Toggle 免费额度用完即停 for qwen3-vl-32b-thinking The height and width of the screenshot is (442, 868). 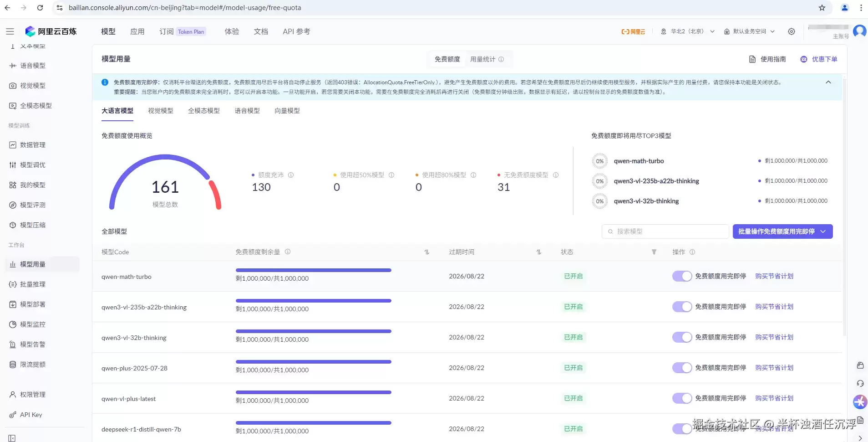point(682,337)
